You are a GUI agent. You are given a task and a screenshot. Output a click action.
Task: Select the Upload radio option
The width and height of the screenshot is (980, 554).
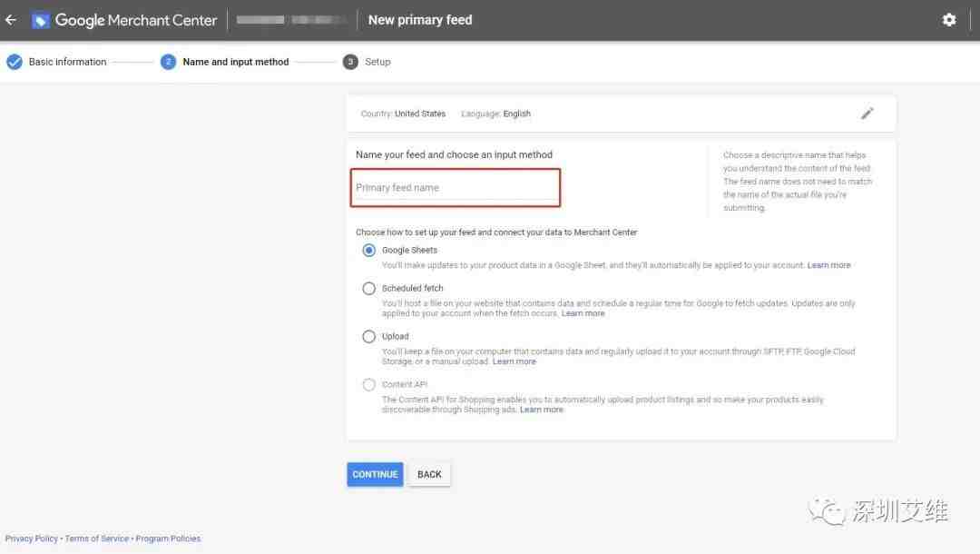(x=368, y=336)
